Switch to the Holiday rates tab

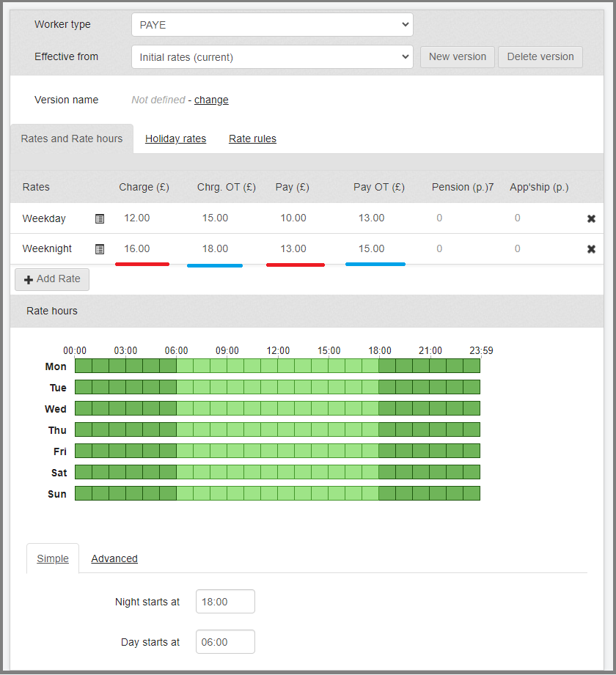point(175,139)
